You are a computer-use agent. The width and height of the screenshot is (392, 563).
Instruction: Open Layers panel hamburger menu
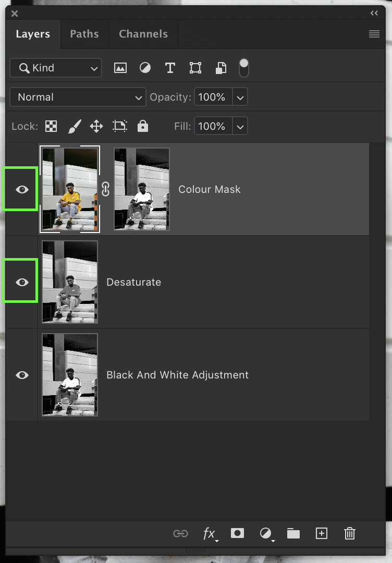tap(374, 34)
